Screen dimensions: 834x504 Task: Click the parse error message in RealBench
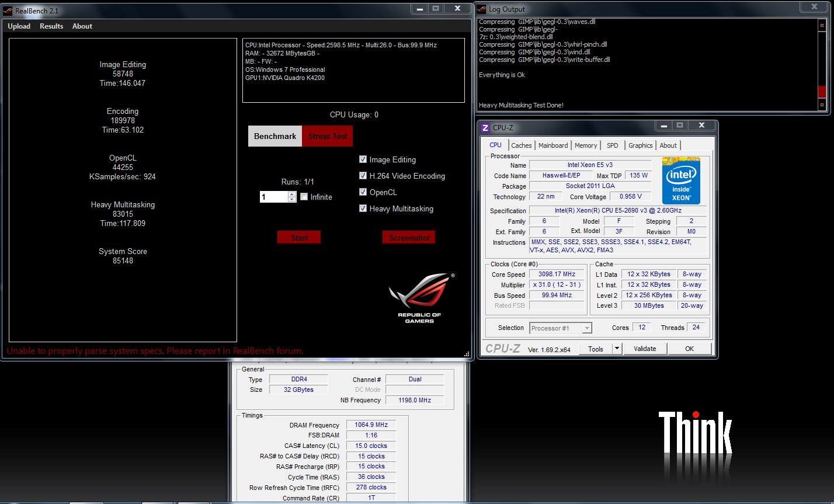(155, 351)
